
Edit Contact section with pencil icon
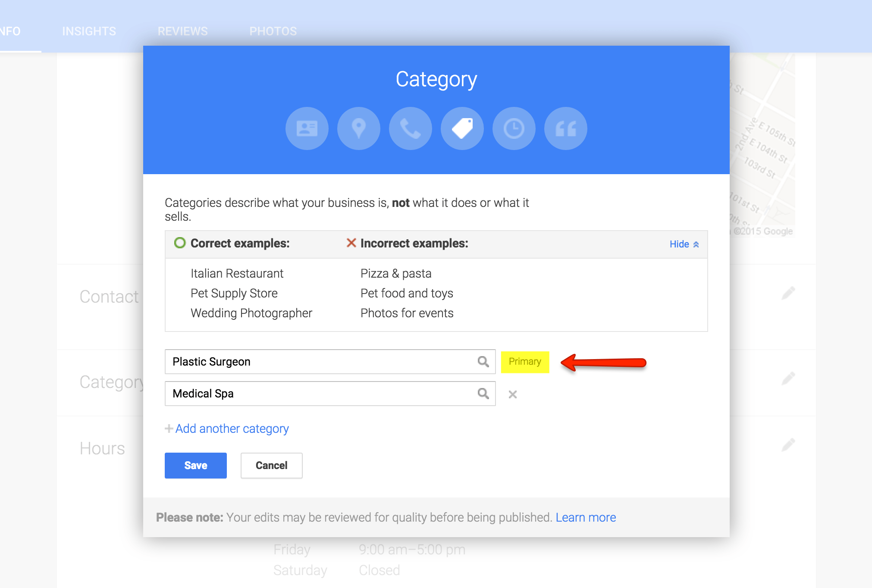click(788, 294)
